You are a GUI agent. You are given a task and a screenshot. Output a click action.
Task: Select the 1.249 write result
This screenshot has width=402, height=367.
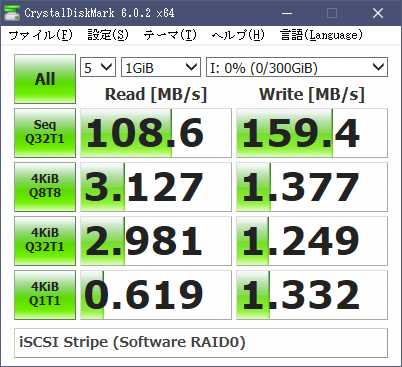312,241
